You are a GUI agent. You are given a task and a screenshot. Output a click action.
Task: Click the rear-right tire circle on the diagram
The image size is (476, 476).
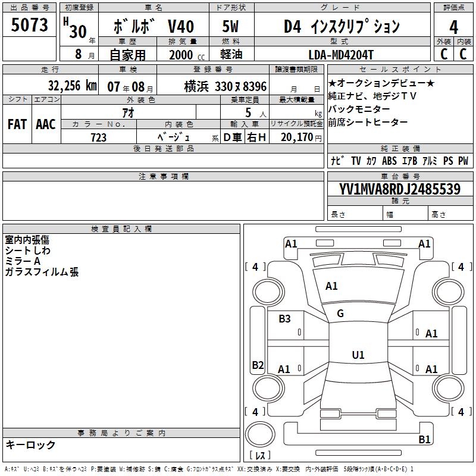tap(448, 388)
